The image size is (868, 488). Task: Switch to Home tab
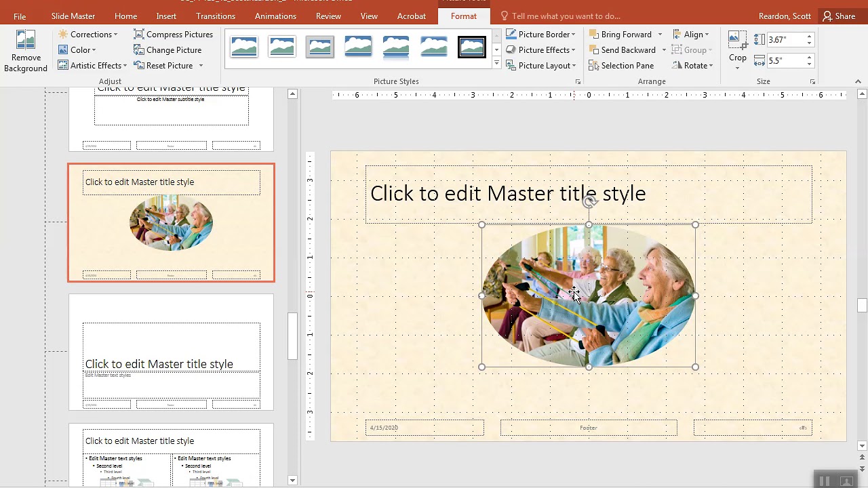coord(125,16)
